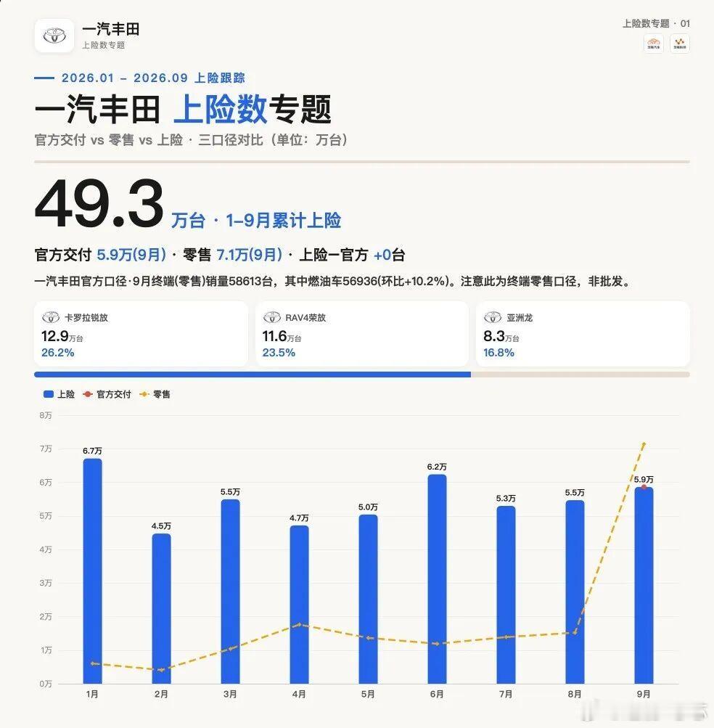Click the 5.5万 label above 3月 bar

(230, 491)
